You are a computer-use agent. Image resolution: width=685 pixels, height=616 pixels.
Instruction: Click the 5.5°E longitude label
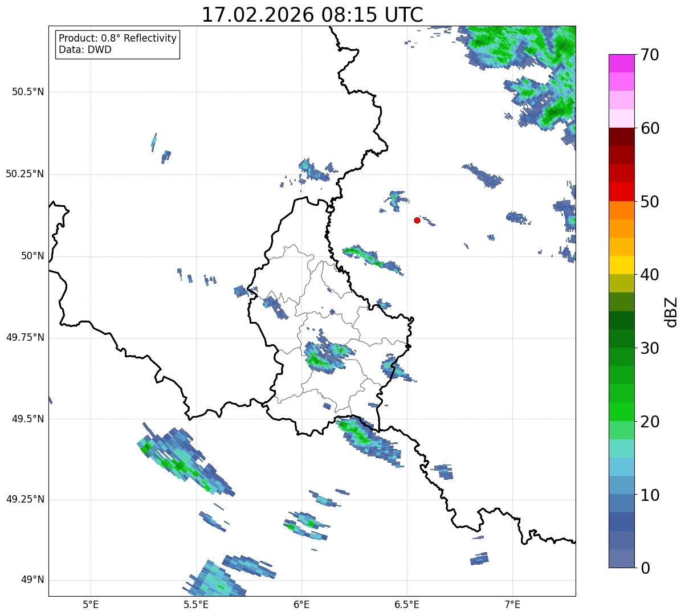196,605
